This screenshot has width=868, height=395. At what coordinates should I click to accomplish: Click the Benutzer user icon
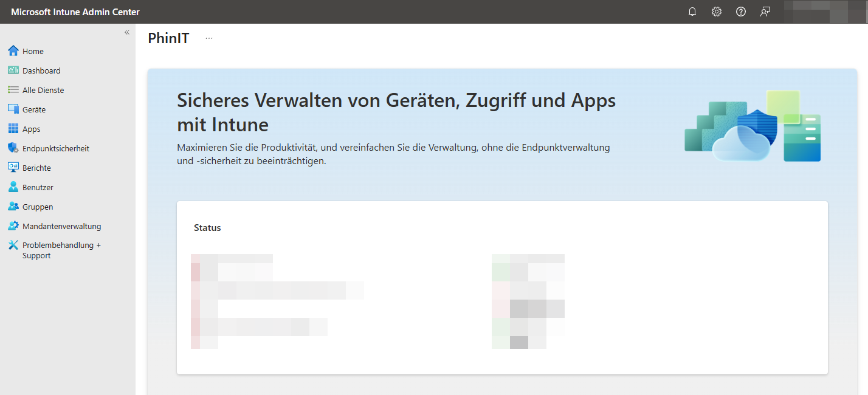(x=13, y=187)
